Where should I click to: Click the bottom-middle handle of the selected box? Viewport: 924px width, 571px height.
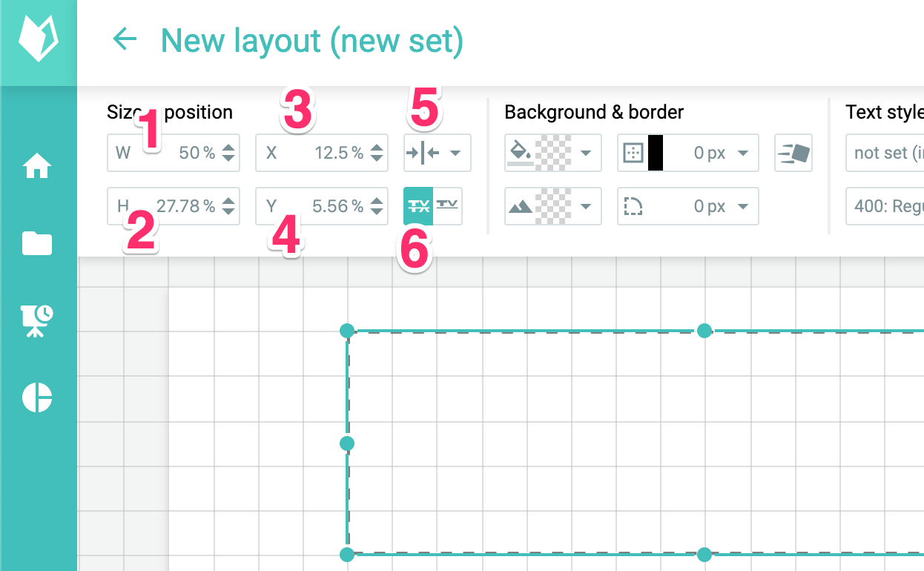point(704,554)
